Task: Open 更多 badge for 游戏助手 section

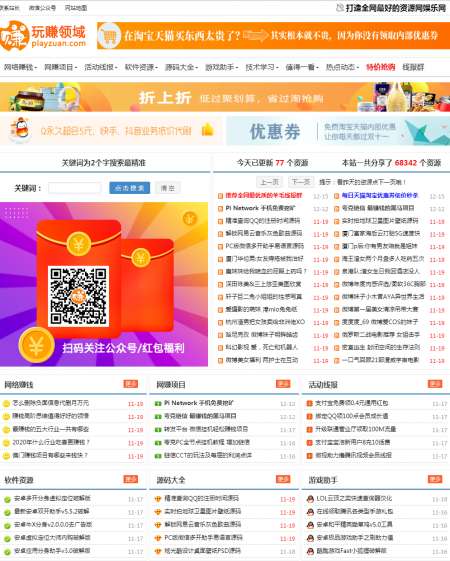Action: pos(435,479)
